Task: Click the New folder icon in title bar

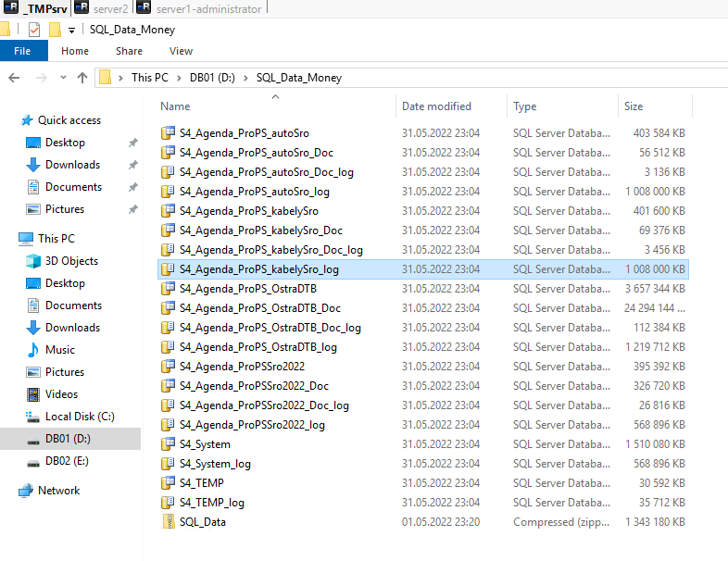Action: 55,30
